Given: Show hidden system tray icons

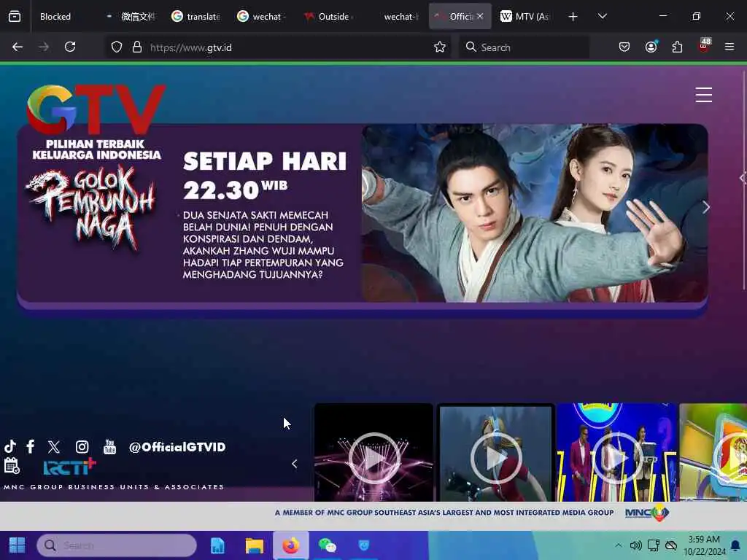Looking at the screenshot, I should [x=618, y=545].
